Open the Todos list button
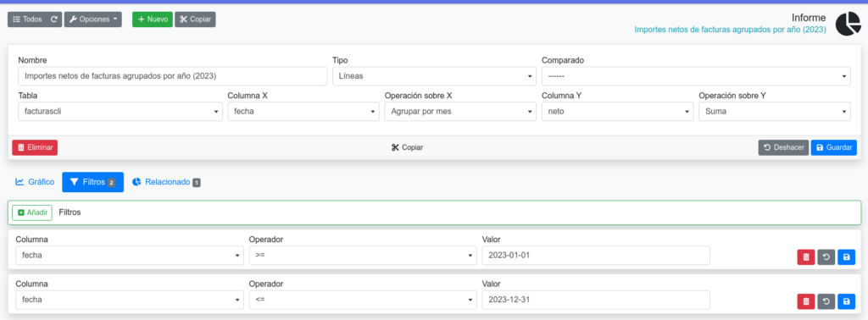Image resolution: width=868 pixels, height=320 pixels. [x=27, y=19]
